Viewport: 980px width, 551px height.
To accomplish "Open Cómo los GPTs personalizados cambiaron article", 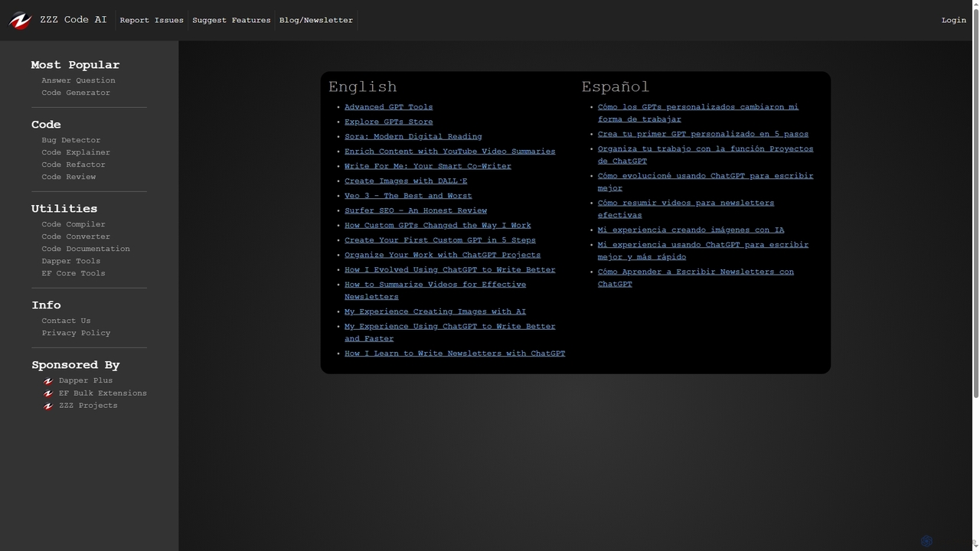I will pyautogui.click(x=697, y=113).
